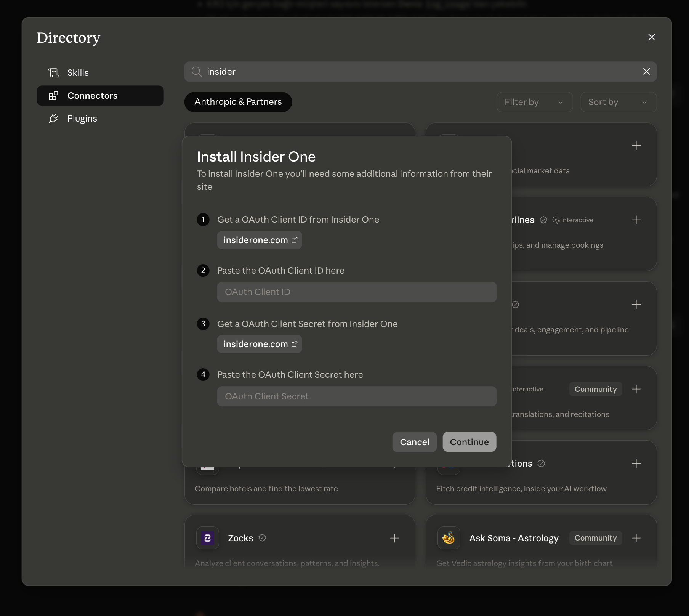
Task: Open the Skills section
Action: (x=100, y=73)
